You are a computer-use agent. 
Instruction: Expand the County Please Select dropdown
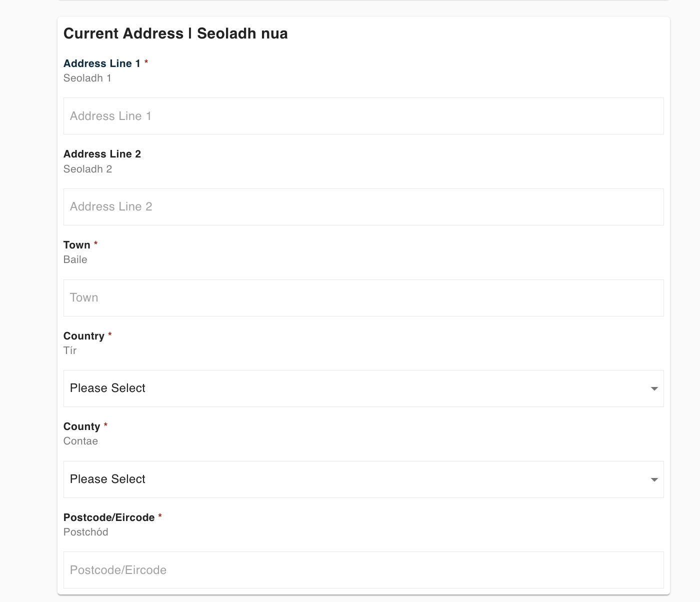[x=363, y=479]
